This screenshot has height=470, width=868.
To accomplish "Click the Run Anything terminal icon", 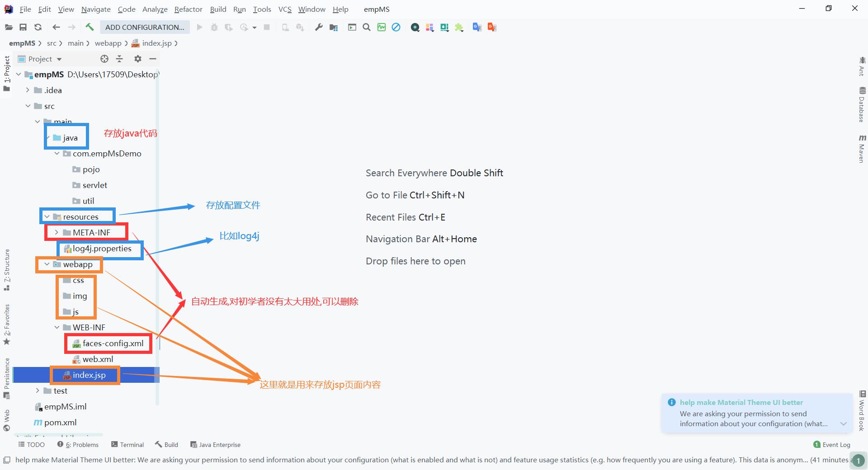I will point(352,27).
